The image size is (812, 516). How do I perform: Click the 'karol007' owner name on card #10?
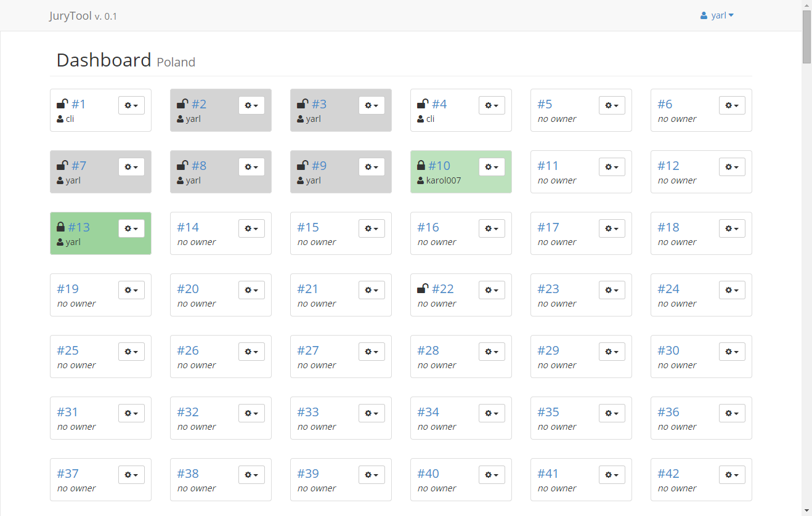click(x=444, y=180)
